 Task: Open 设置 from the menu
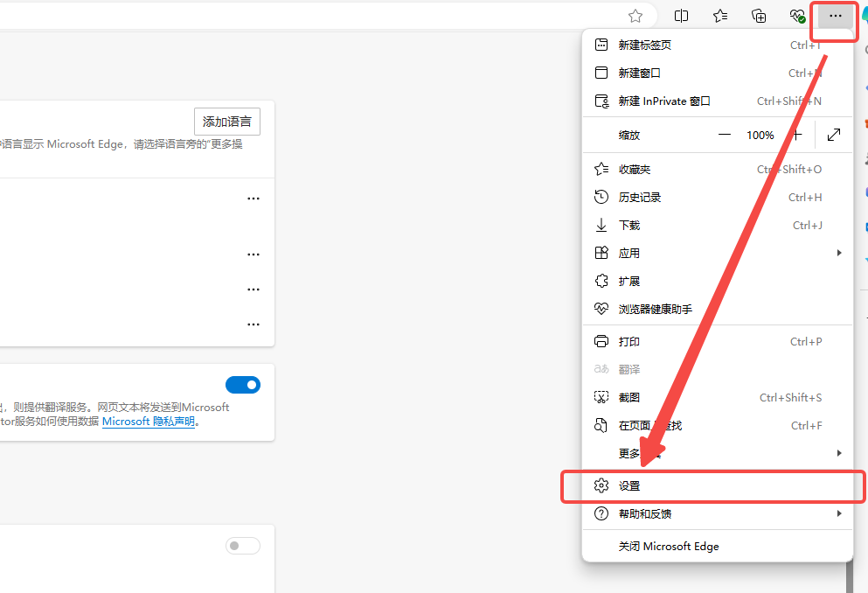[x=718, y=486]
